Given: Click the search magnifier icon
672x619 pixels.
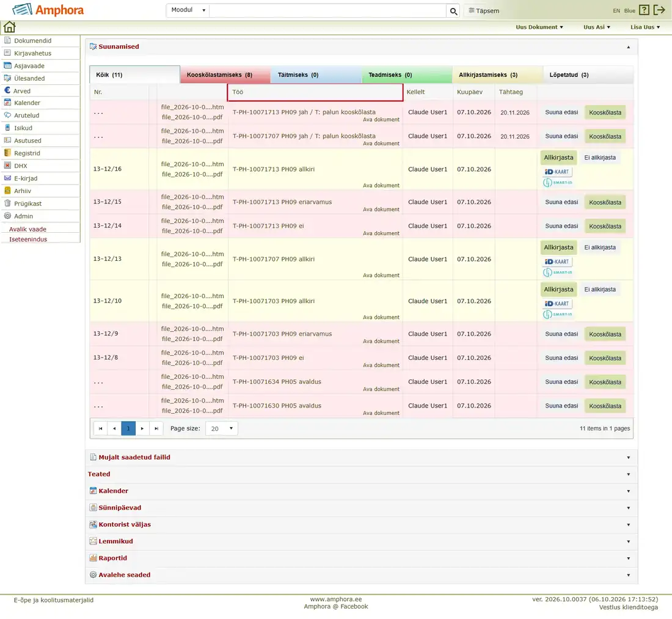Looking at the screenshot, I should (x=453, y=11).
